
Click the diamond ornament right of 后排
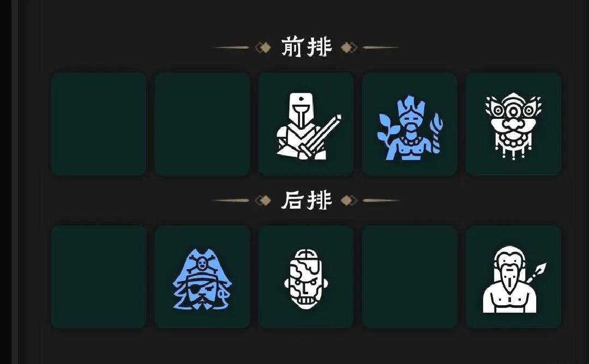[x=349, y=201]
